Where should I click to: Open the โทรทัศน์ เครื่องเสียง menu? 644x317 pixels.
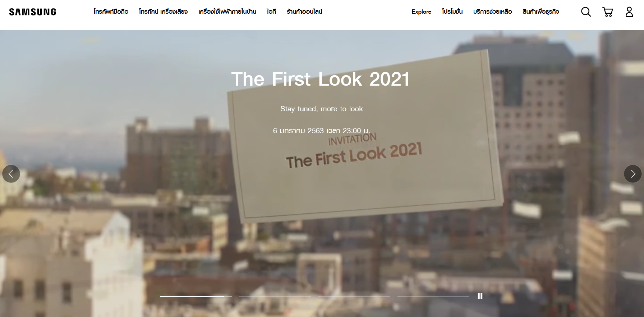[x=164, y=12]
